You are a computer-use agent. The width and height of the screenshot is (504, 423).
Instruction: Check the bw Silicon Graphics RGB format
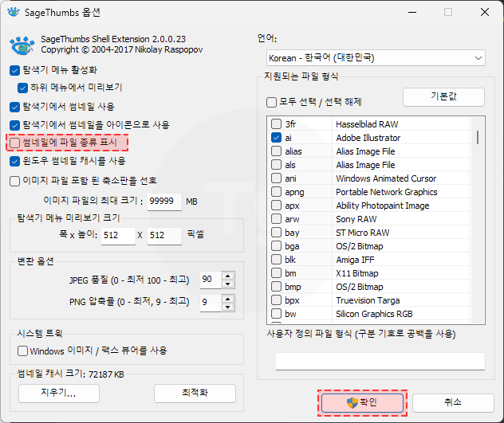coord(276,314)
